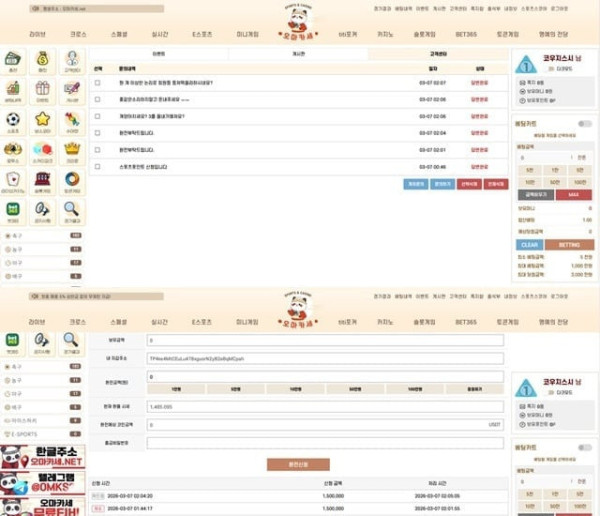Toggle the betting cart switch on lower page
Image resolution: width=600 pixels, height=516 pixels.
585,447
